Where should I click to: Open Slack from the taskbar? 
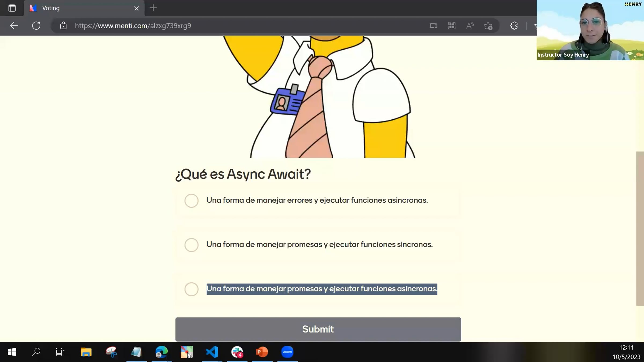click(x=237, y=352)
